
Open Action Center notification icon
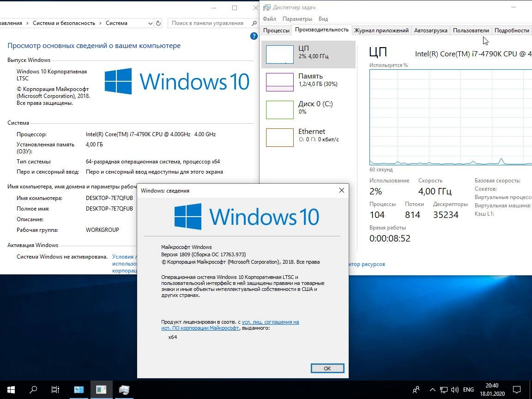[517, 390]
